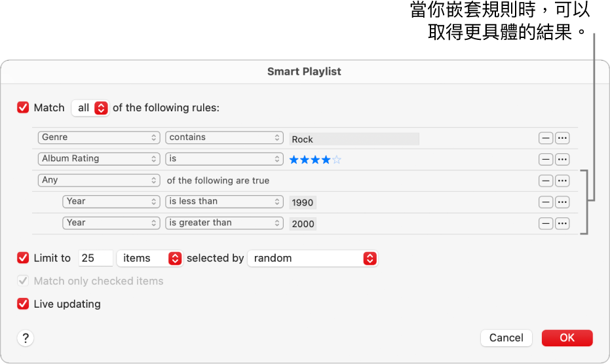The width and height of the screenshot is (610, 364).
Task: Click the Limit to number field
Action: 96,258
